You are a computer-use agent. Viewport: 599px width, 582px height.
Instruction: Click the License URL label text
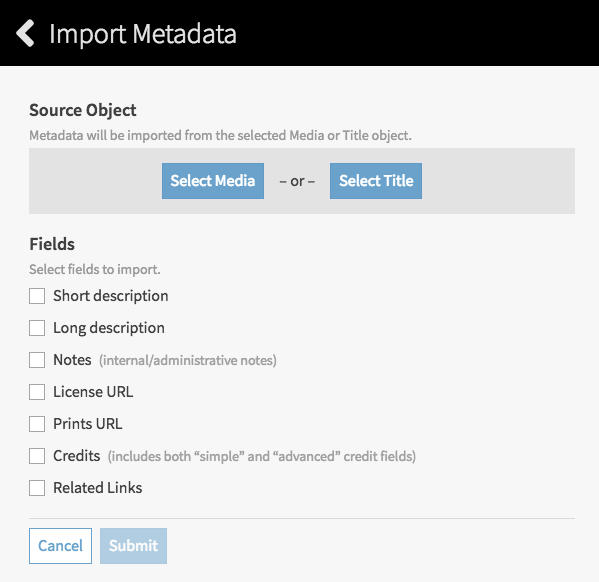93,392
